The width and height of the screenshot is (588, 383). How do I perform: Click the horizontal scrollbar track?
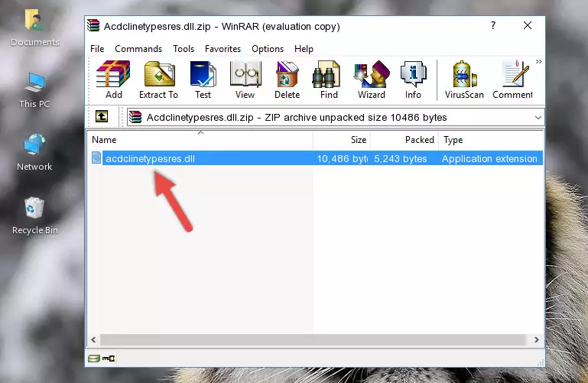point(315,339)
